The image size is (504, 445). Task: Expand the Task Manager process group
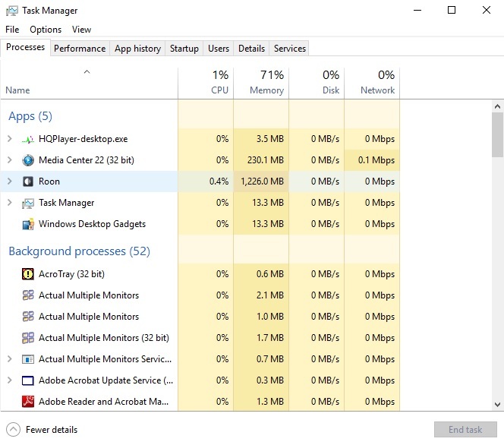(x=10, y=203)
